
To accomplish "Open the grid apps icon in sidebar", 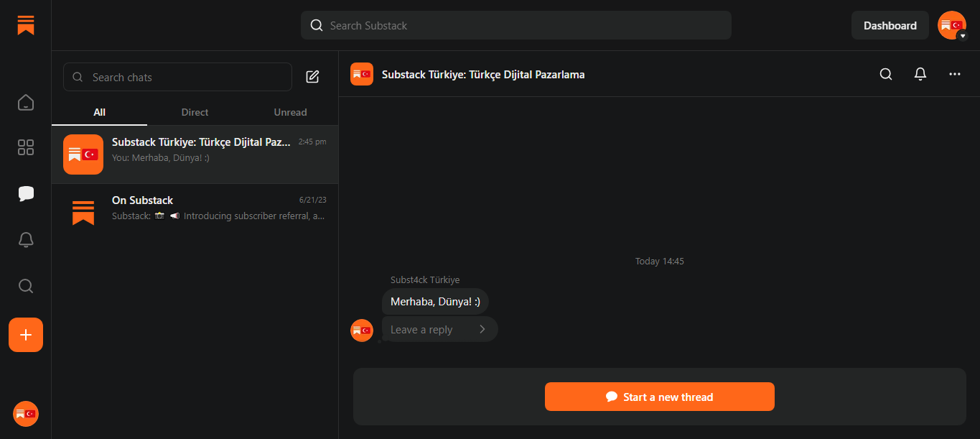I will pos(26,147).
